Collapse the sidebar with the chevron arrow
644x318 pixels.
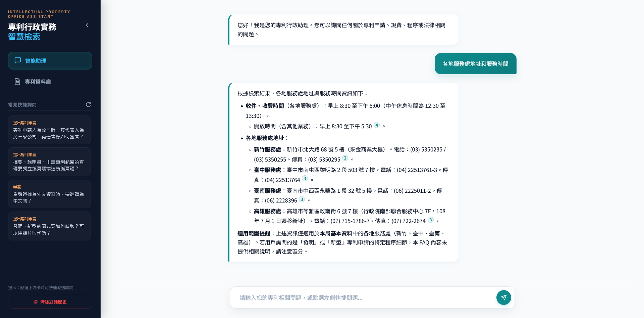click(87, 25)
